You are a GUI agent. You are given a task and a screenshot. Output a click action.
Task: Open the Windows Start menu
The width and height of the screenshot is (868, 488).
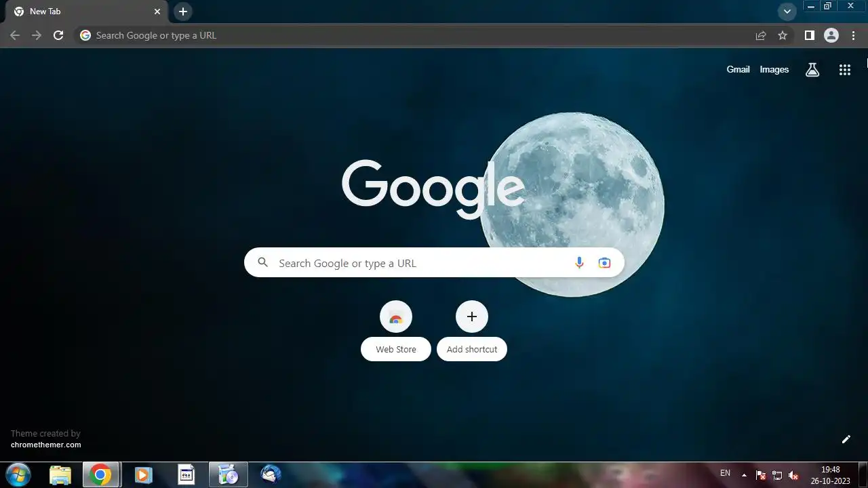coord(18,475)
